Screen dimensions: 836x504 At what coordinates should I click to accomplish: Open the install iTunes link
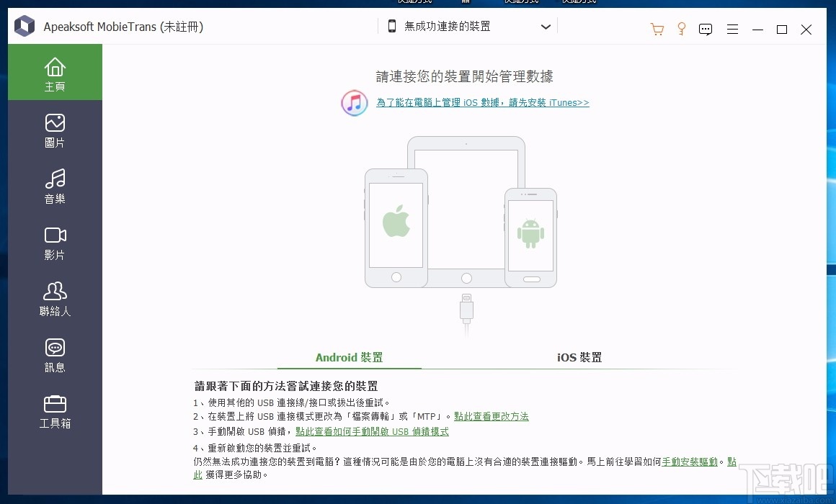[x=483, y=102]
